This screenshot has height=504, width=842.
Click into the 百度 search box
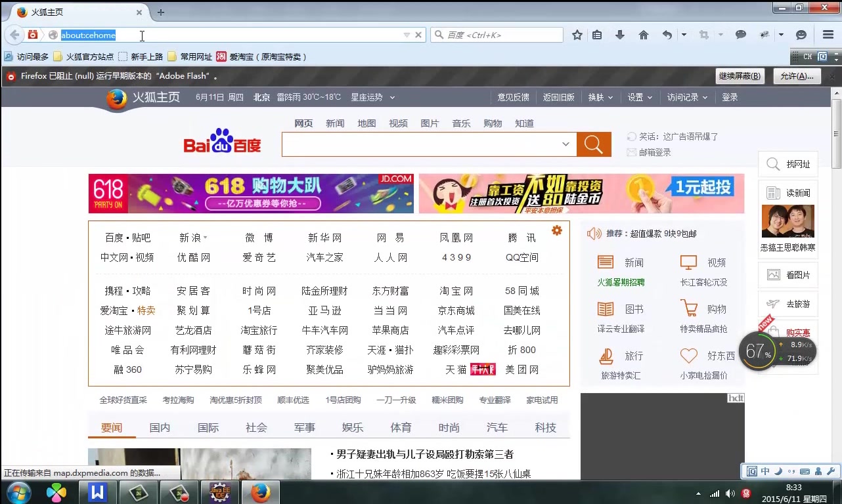coord(497,35)
